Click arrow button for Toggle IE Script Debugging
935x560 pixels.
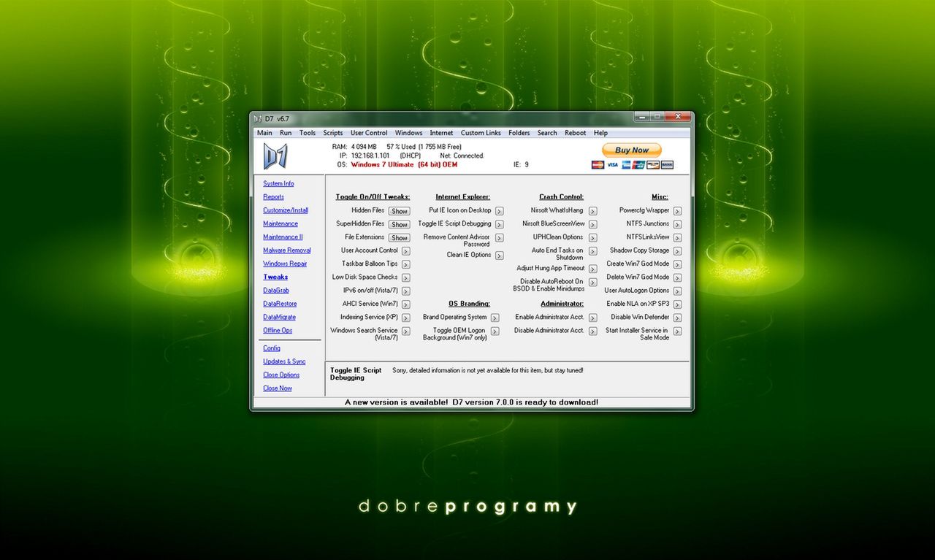(499, 224)
